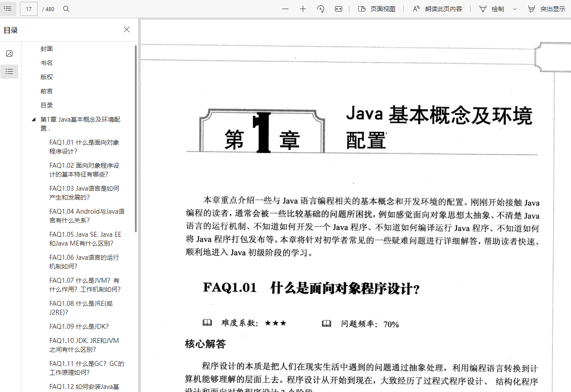
Task: Switch to thumbnail view in sidebar
Action: (9, 54)
